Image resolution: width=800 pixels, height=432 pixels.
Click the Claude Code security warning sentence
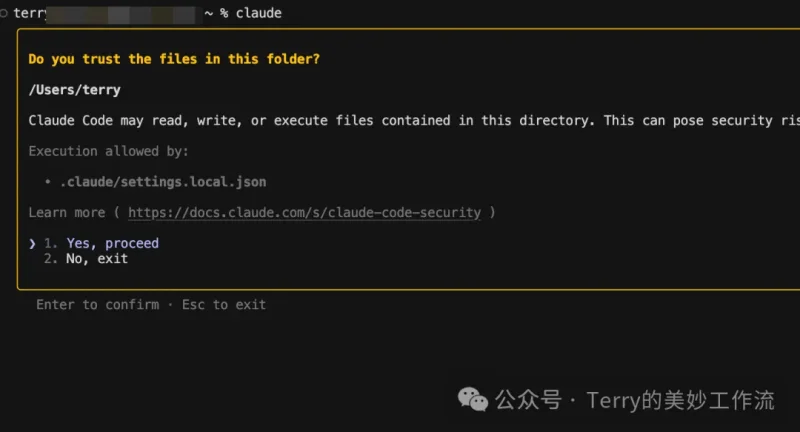[414, 121]
